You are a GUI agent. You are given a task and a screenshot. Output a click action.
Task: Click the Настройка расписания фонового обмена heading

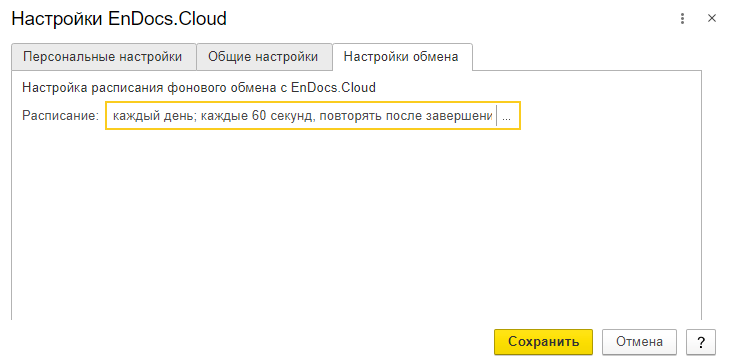coord(199,88)
